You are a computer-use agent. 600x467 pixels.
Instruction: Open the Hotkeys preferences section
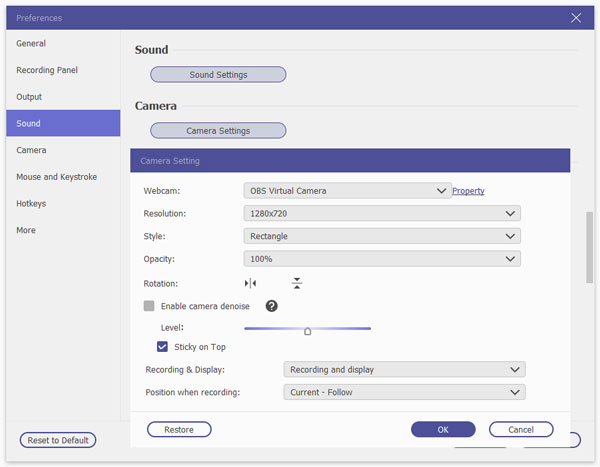31,204
